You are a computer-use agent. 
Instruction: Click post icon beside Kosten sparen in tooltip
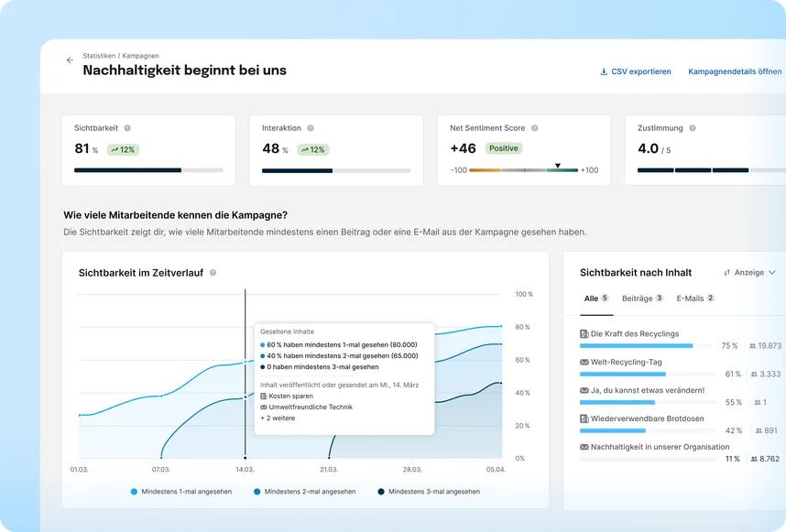(x=264, y=396)
